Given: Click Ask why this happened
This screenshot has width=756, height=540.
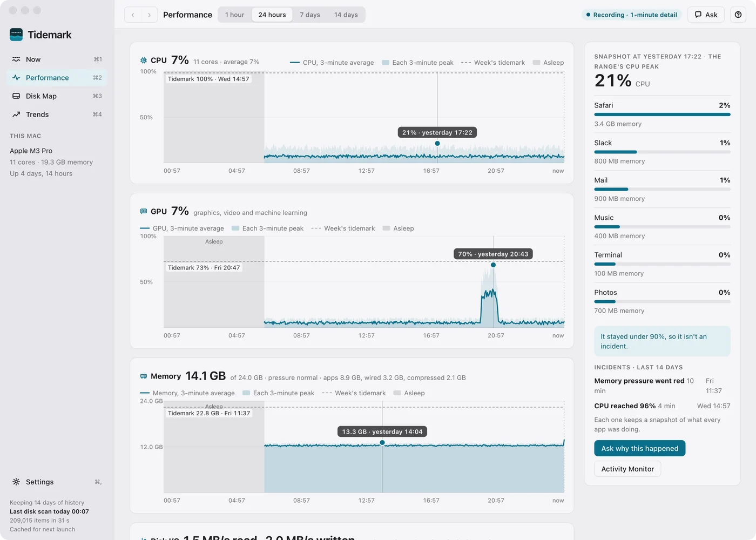Looking at the screenshot, I should [640, 448].
